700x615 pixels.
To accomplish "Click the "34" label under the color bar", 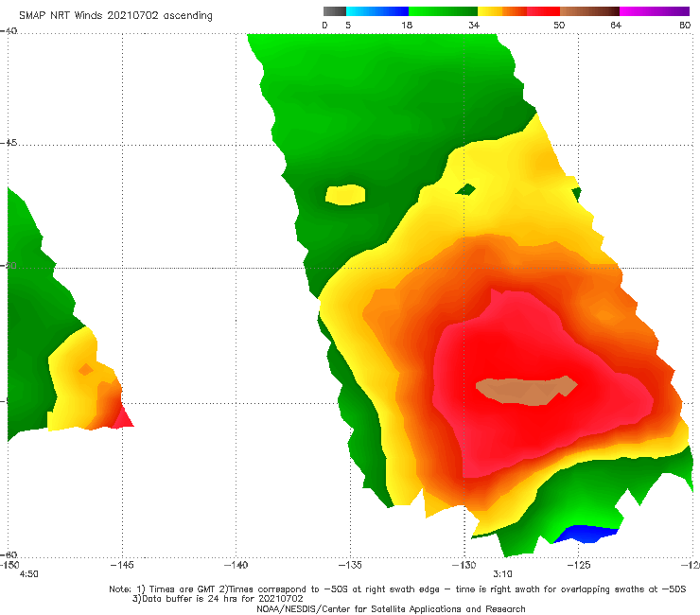I will pos(474,25).
